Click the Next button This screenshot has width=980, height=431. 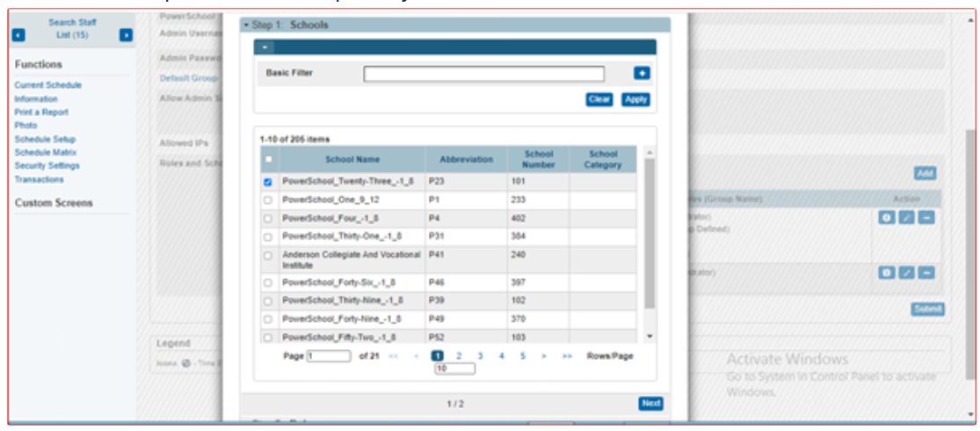pos(650,404)
